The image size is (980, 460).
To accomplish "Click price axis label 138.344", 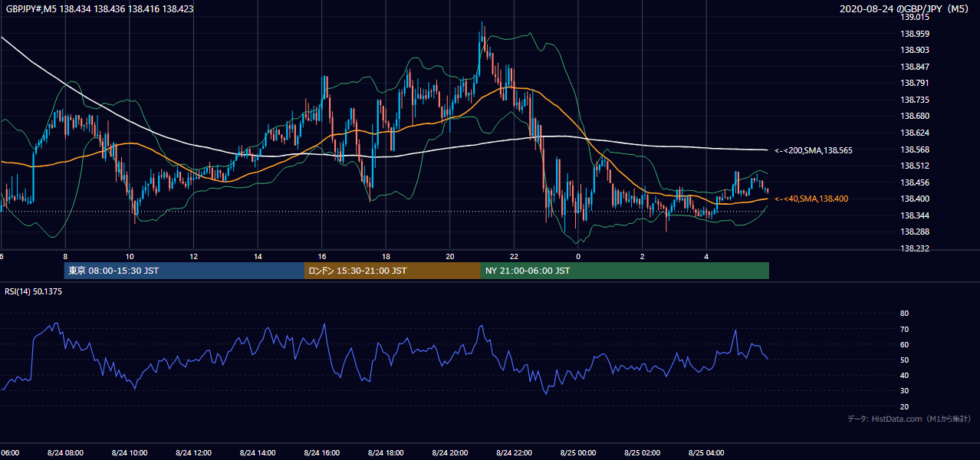I will 913,215.
